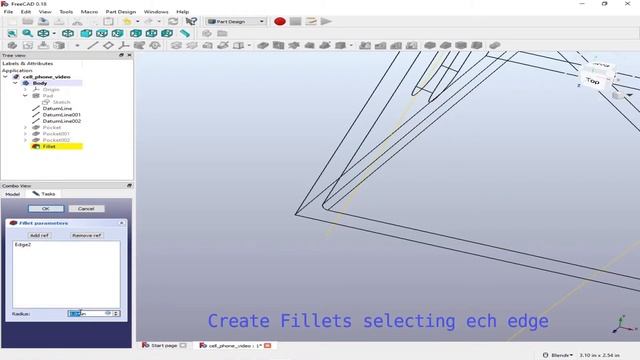Screen dimensions: 640x360
Task: Open the Part Design workbench dropdown
Action: (236, 21)
